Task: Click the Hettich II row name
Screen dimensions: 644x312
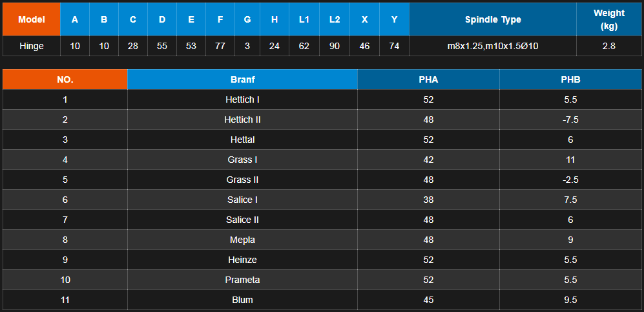Action: (x=243, y=120)
